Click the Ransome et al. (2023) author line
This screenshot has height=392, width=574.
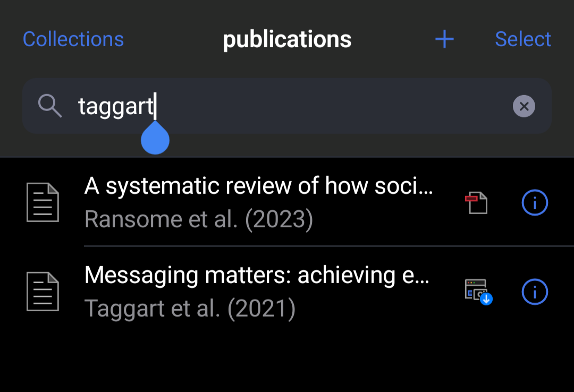coord(199,219)
